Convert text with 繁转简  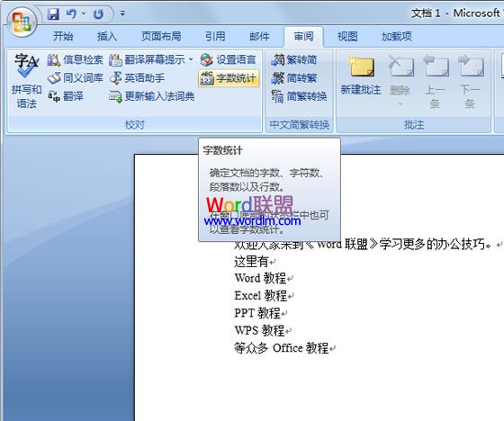294,59
